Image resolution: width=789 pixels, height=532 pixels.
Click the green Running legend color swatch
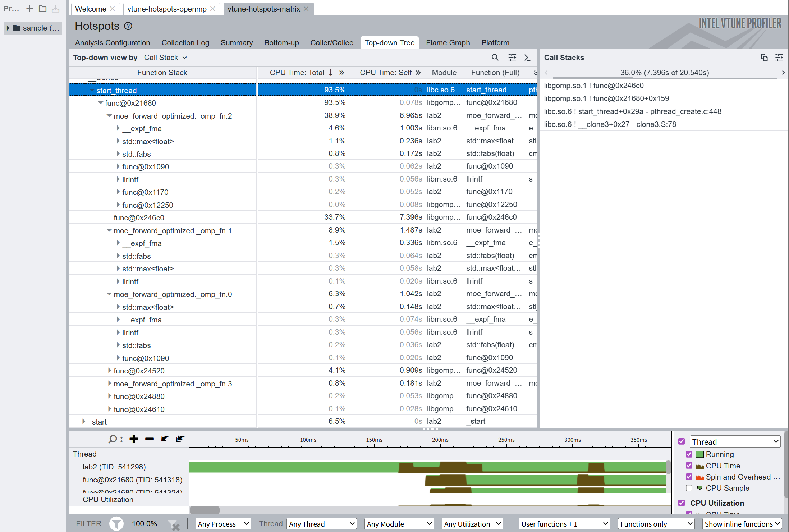click(x=699, y=454)
